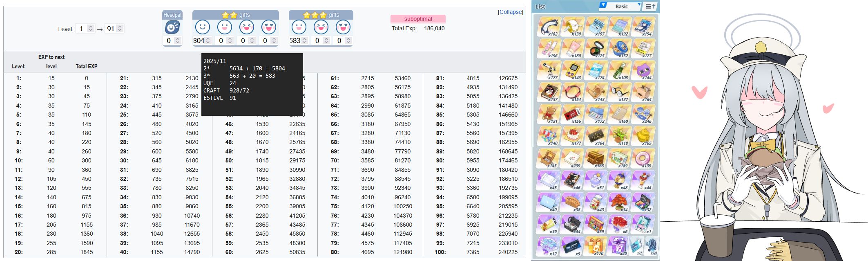
Task: Click the start level stepper showing 1
Action: click(91, 29)
